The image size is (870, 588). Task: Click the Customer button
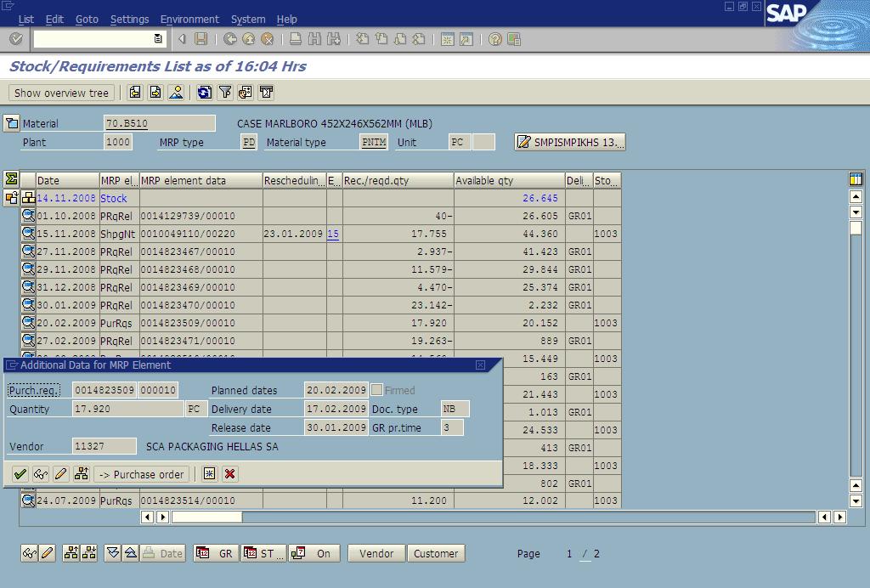[x=436, y=554]
